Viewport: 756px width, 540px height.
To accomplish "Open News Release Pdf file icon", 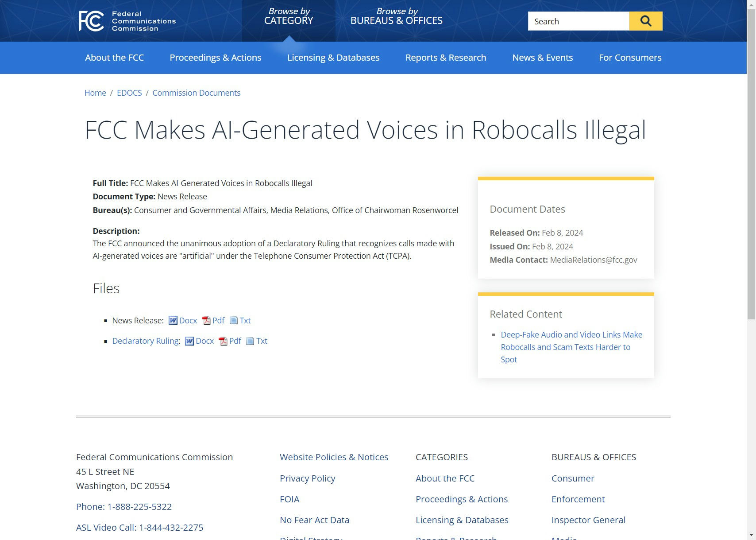I will pyautogui.click(x=206, y=320).
